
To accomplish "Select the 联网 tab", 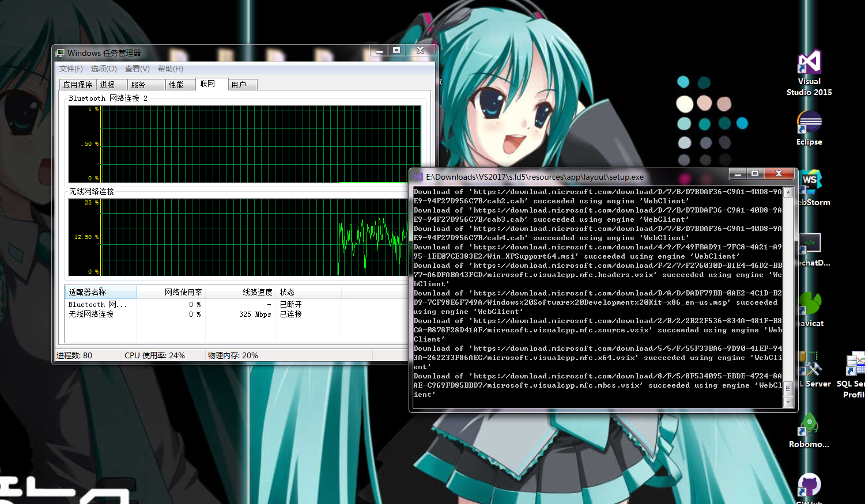I will pos(212,84).
